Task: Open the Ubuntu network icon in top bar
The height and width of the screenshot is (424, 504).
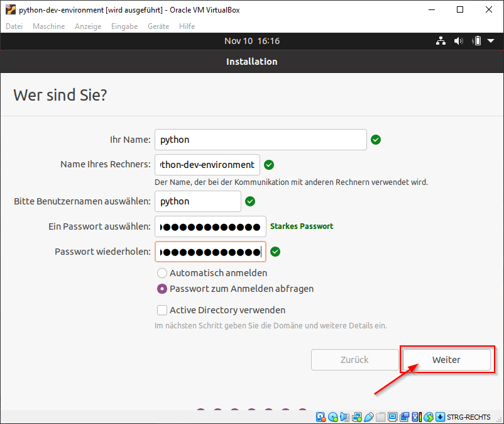Action: tap(441, 40)
